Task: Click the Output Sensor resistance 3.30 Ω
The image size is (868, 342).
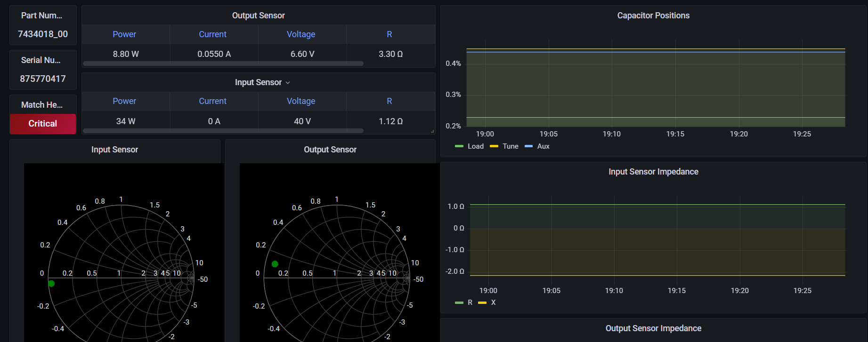Action: click(390, 54)
